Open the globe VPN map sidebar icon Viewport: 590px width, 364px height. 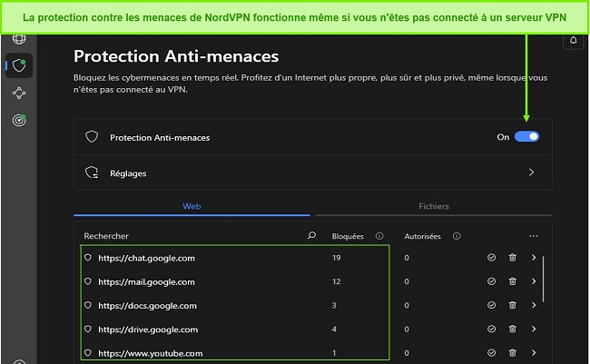click(x=19, y=38)
